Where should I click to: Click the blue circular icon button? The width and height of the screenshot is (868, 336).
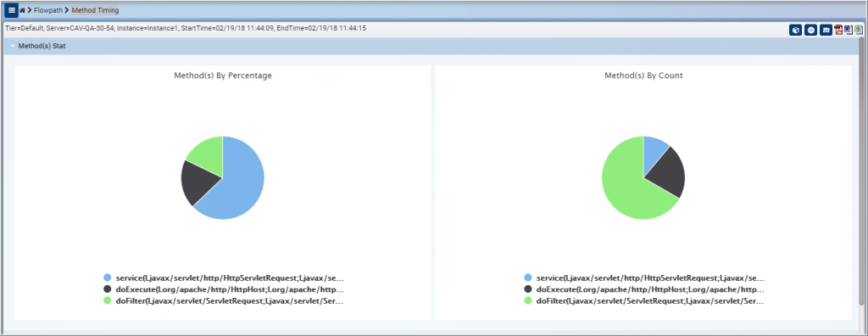[811, 30]
